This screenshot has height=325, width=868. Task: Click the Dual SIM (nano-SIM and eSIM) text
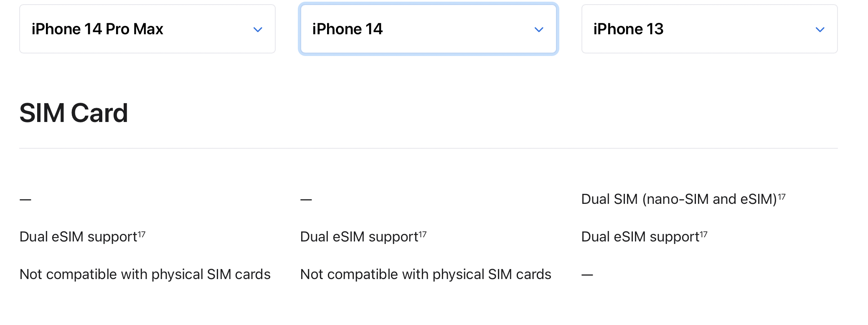pyautogui.click(x=679, y=199)
